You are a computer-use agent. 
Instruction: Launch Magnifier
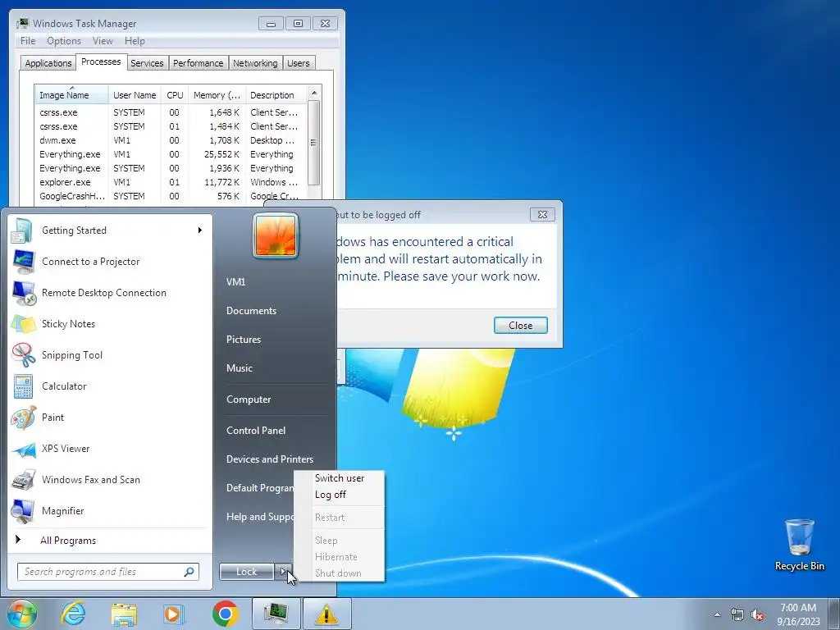coord(110,510)
